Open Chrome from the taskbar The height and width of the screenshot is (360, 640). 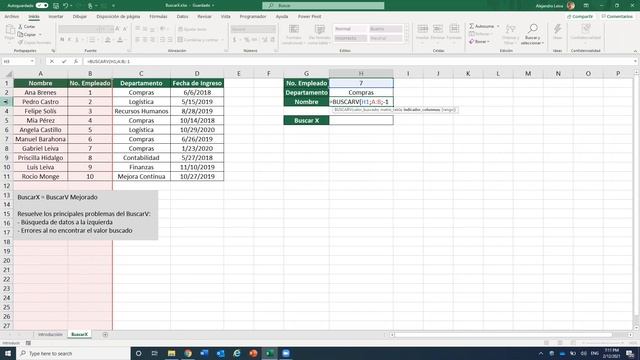pyautogui.click(x=188, y=353)
